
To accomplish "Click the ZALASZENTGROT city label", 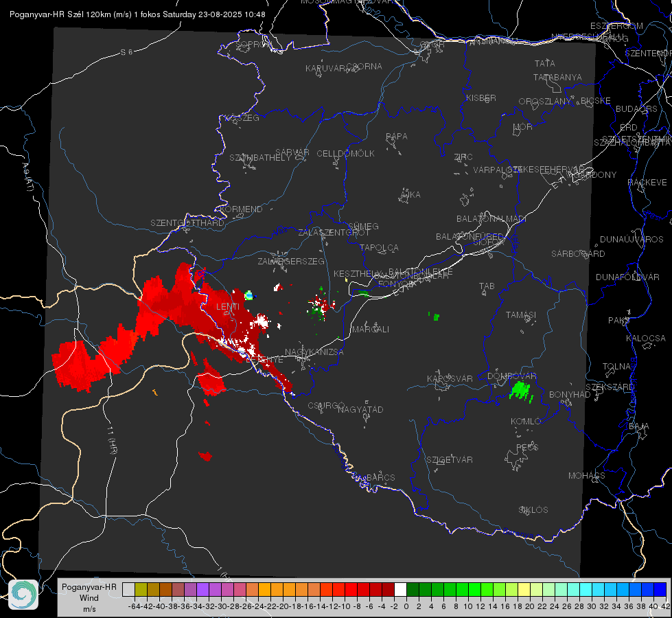I will (x=334, y=233).
